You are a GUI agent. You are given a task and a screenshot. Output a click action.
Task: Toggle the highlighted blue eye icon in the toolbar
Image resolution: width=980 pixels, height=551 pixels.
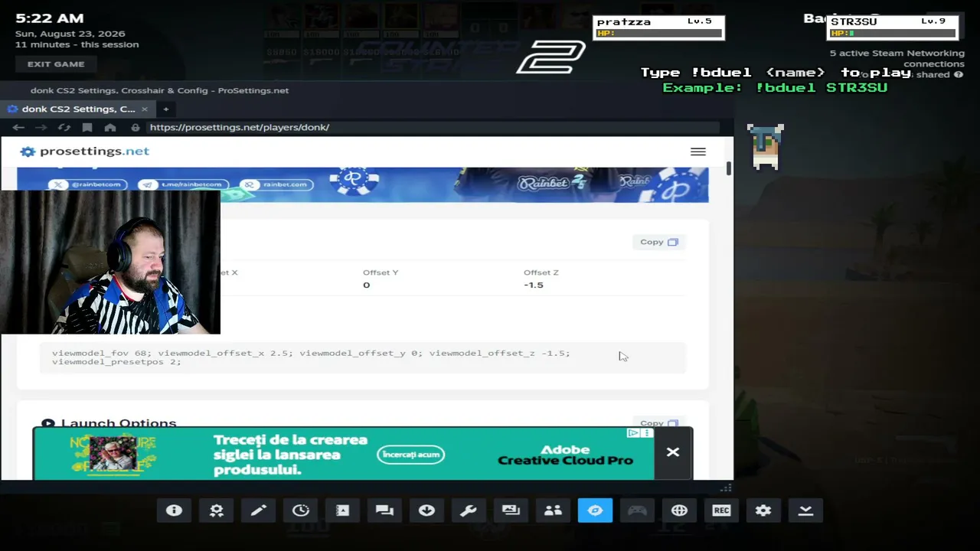coord(595,510)
